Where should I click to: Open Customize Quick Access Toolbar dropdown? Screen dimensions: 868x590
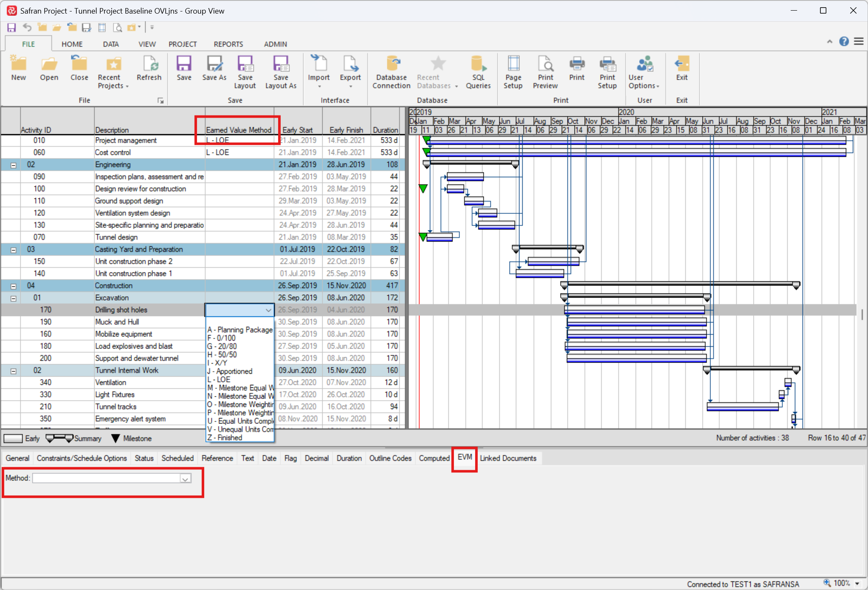click(x=152, y=28)
